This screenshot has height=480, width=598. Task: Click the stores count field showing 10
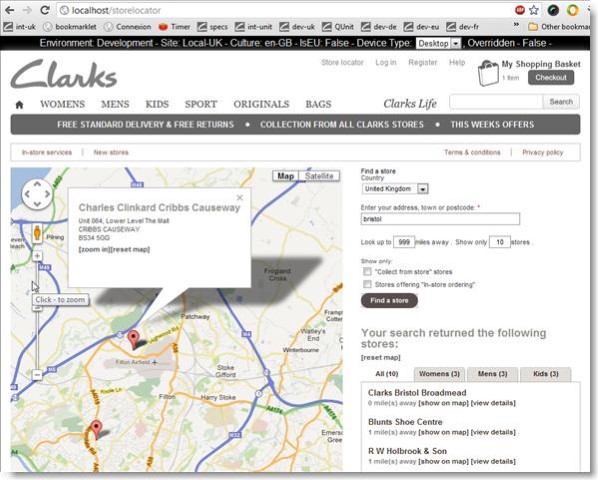[x=500, y=242]
